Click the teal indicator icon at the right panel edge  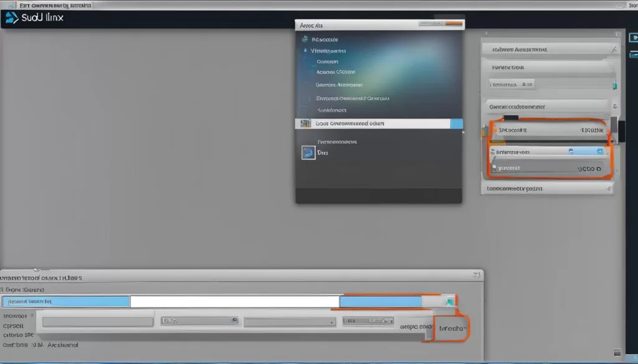click(614, 84)
